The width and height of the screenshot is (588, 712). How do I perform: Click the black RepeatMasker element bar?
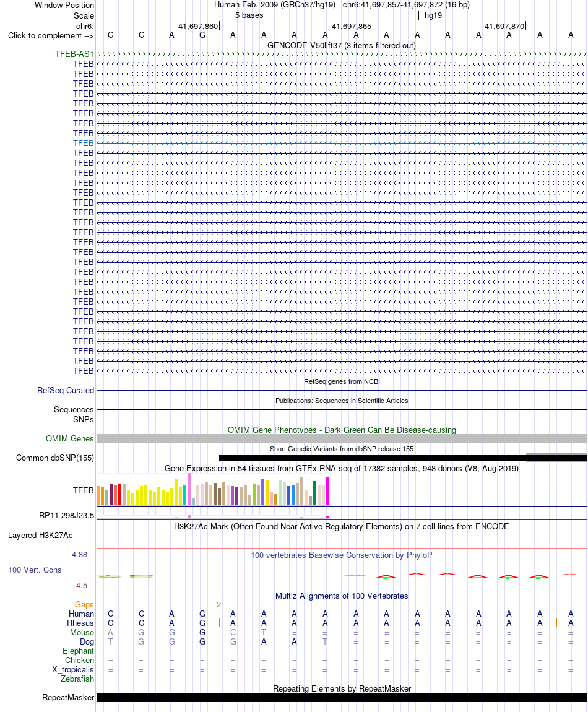(x=342, y=698)
